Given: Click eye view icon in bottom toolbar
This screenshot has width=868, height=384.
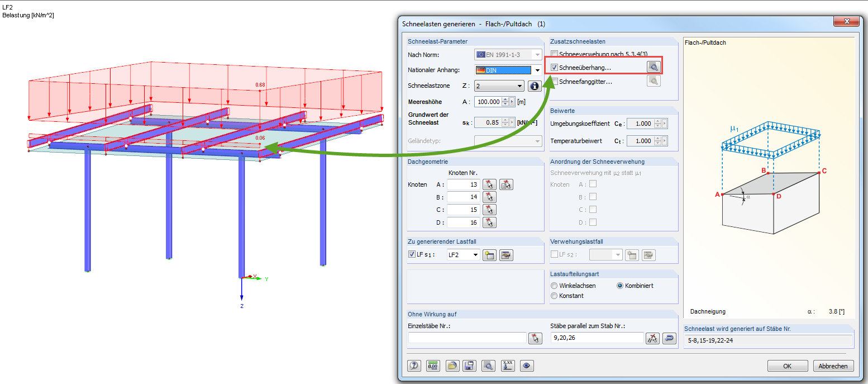Looking at the screenshot, I should tap(526, 366).
